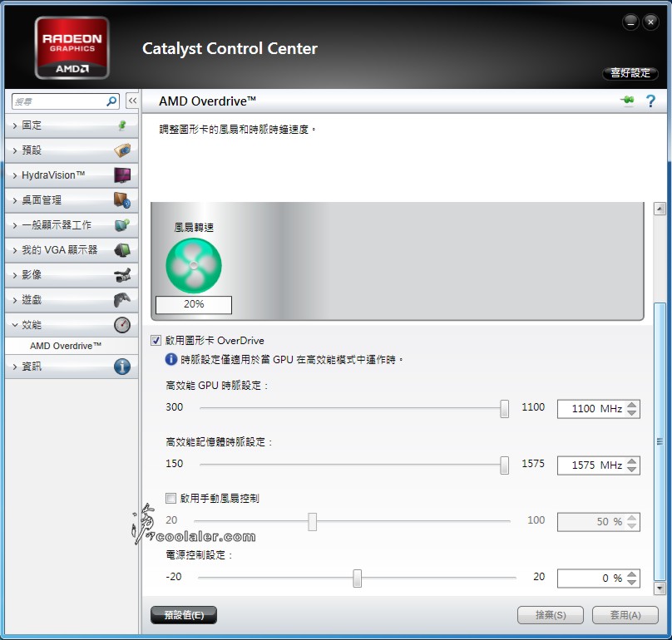Click the 桌面管理 desktop icon
672x640 pixels.
(x=122, y=200)
